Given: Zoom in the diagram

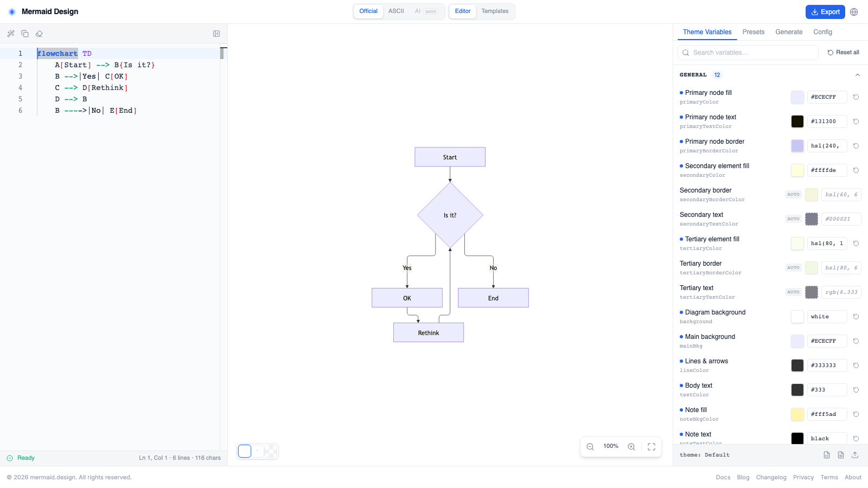Looking at the screenshot, I should (x=631, y=447).
